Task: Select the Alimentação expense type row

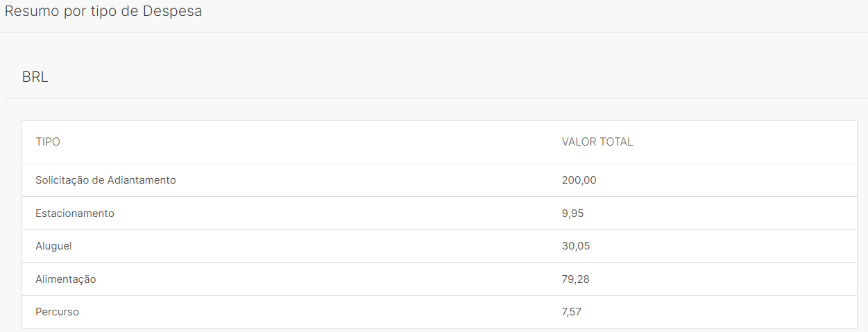Action: coord(439,279)
